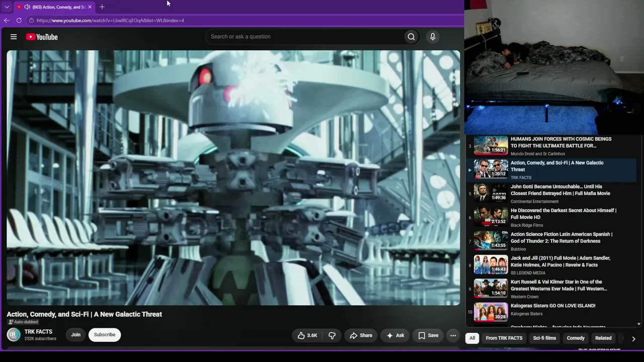Dislike this video
Image resolution: width=644 pixels, height=362 pixels.
[332, 335]
